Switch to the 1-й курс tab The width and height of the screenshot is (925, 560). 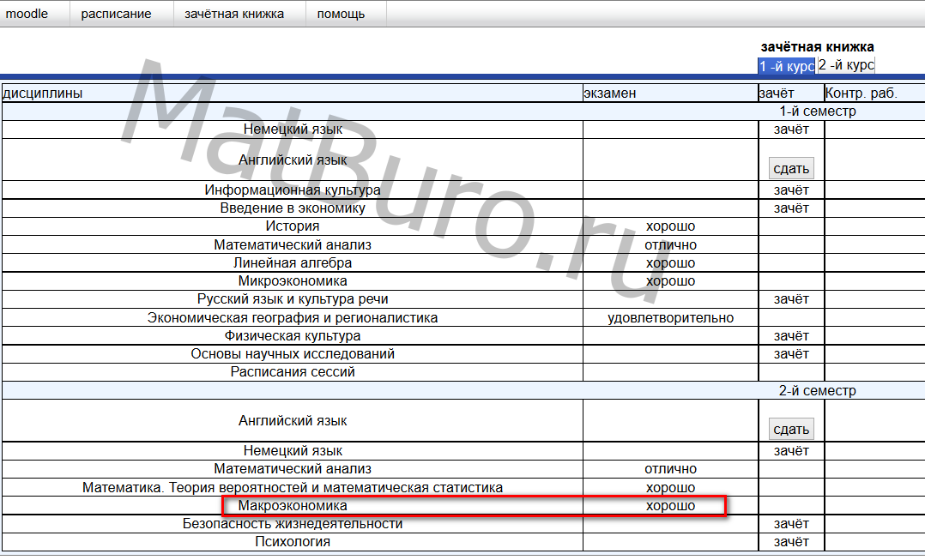click(786, 66)
